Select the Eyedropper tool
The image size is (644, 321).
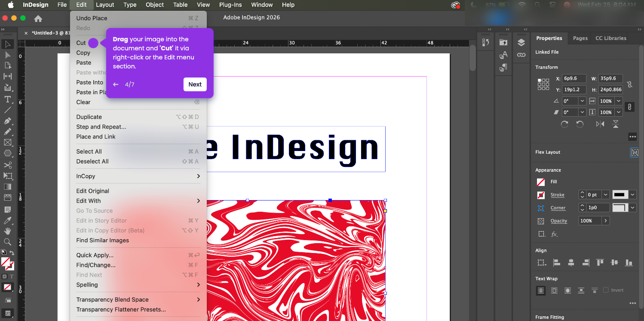pos(8,220)
